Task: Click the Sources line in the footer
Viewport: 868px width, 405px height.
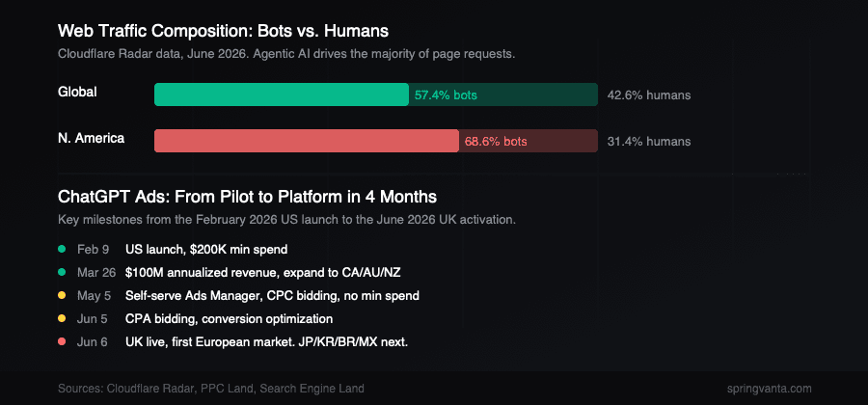Action: pos(211,389)
